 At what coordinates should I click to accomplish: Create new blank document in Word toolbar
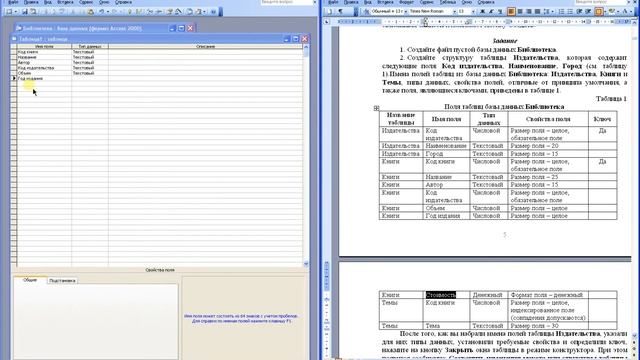point(330,11)
